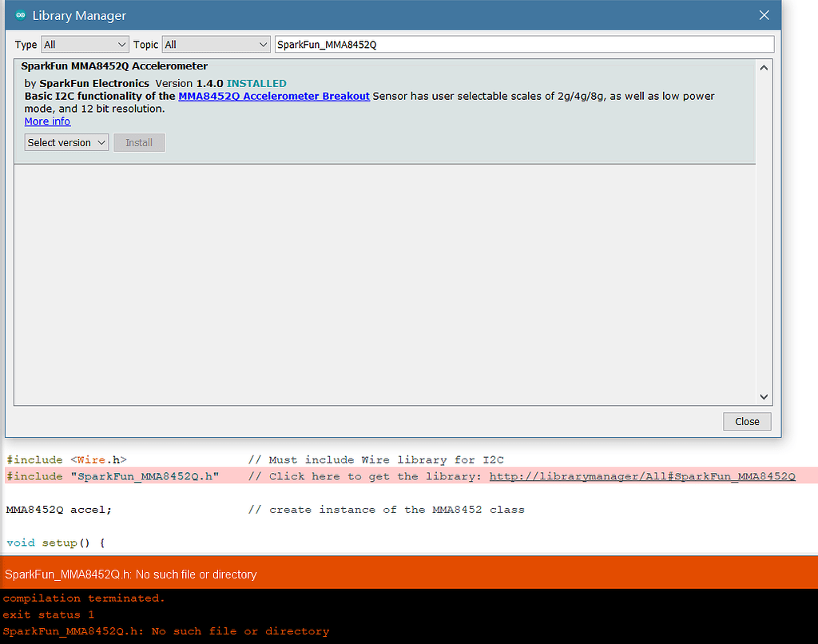Click the error banner about missing file
The image size is (818, 644).
pyautogui.click(x=130, y=574)
